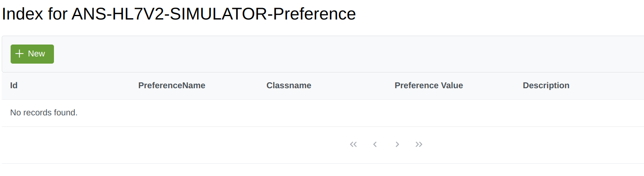Click the blank paginator bar left of arrows
The width and height of the screenshot is (644, 176).
tap(170, 145)
